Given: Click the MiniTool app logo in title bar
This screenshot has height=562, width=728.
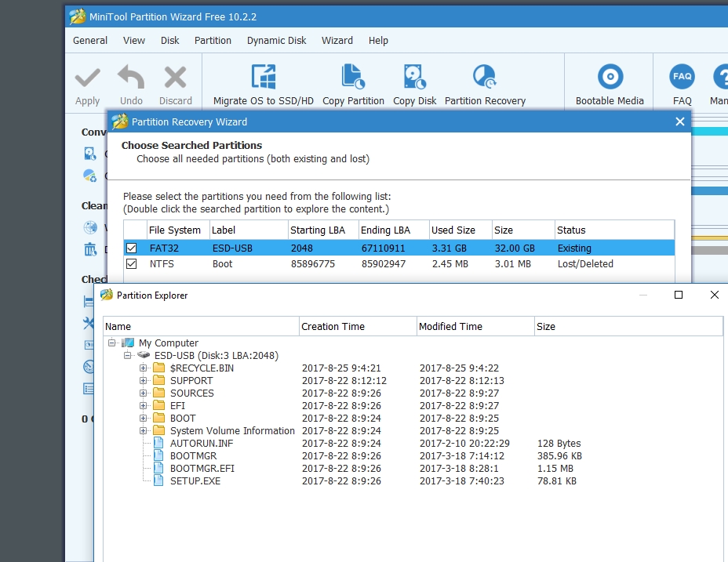Looking at the screenshot, I should [77, 16].
